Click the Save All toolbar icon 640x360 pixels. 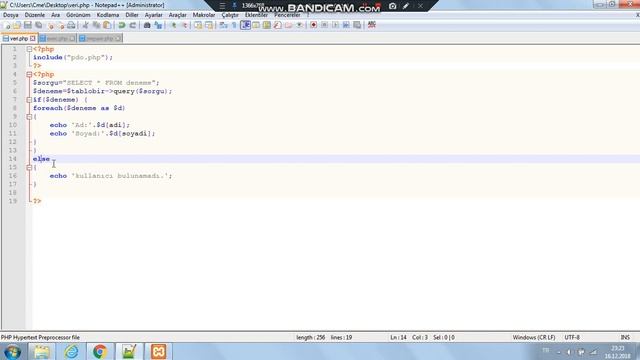pos(38,25)
